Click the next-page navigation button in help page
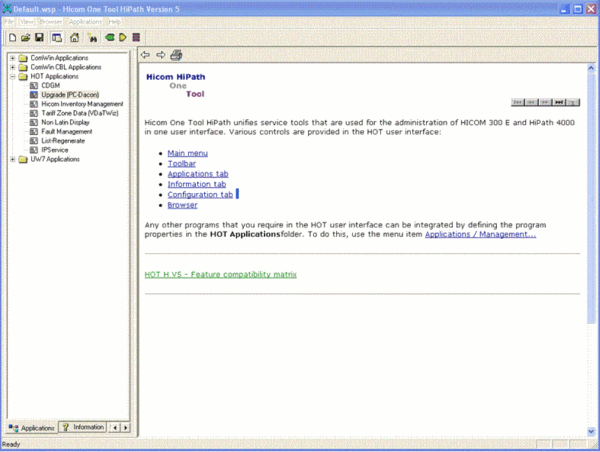600x452 pixels. coord(545,102)
